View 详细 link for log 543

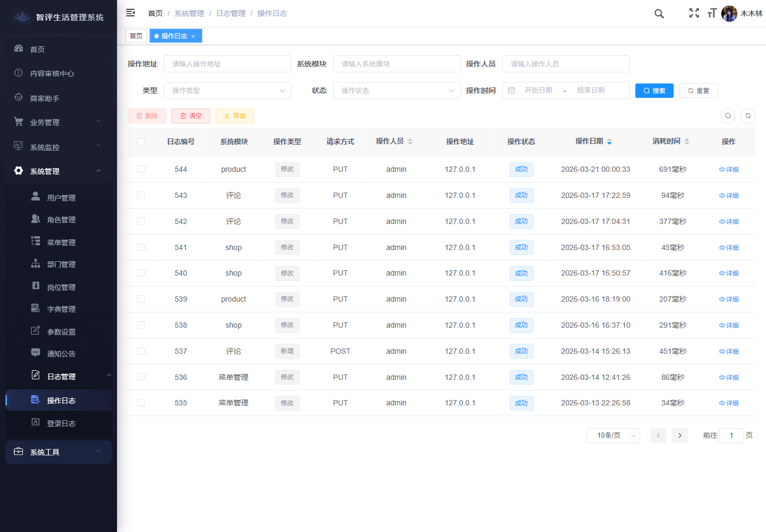tap(729, 195)
